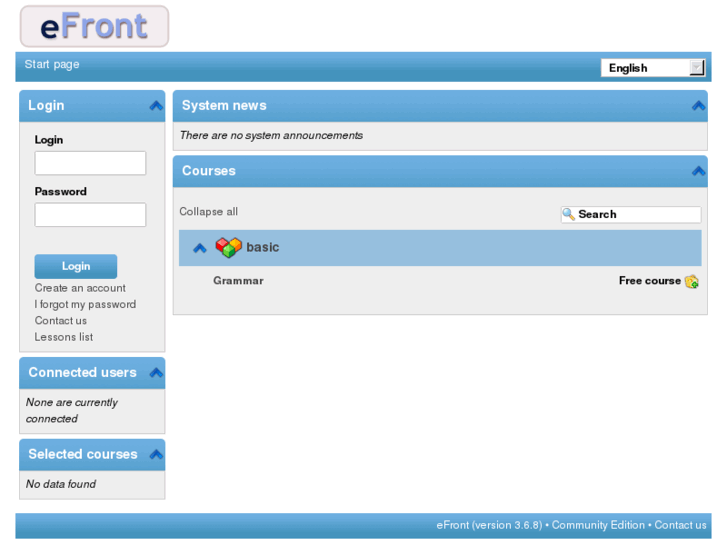Focus the course Search field
Screen dimensions: 727x545
631,215
